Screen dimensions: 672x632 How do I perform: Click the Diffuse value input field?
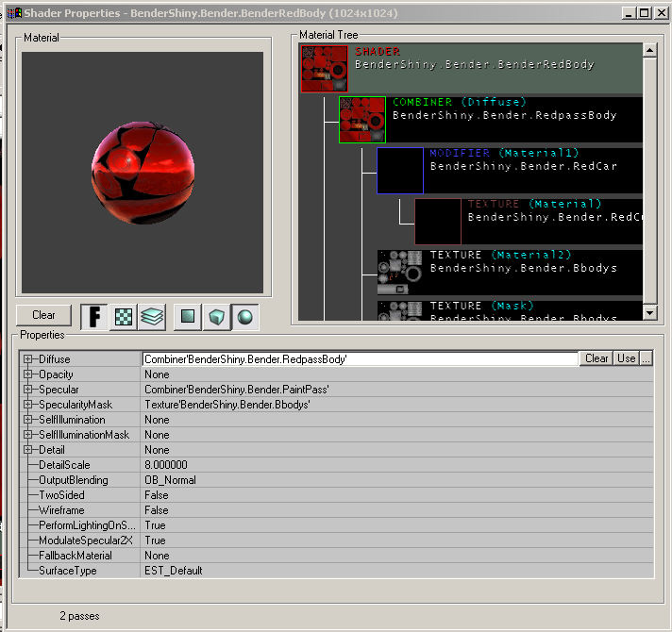(360, 358)
